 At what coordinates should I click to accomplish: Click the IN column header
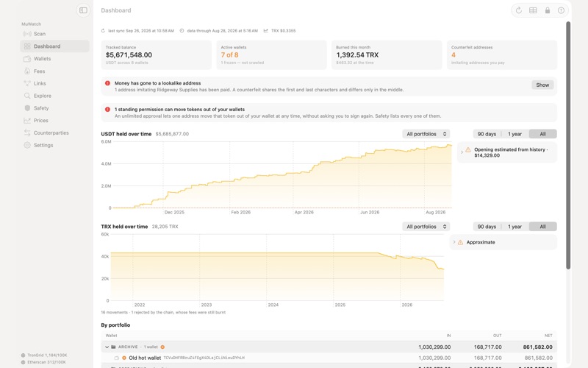(448, 336)
